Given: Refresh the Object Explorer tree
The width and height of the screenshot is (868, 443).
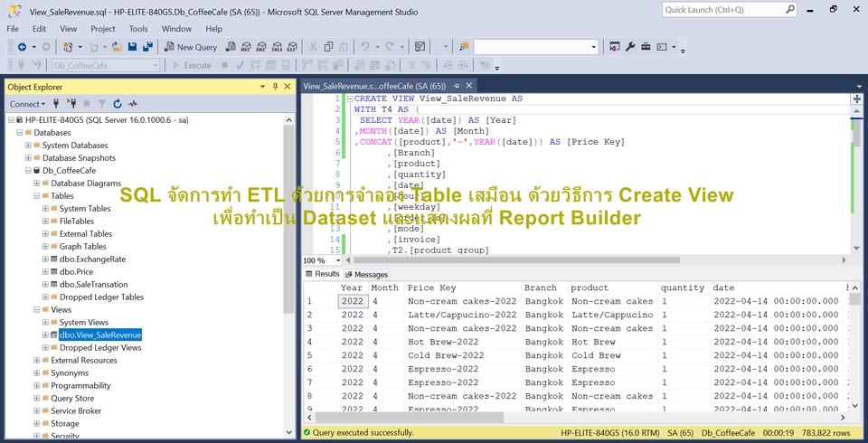Looking at the screenshot, I should pos(118,104).
